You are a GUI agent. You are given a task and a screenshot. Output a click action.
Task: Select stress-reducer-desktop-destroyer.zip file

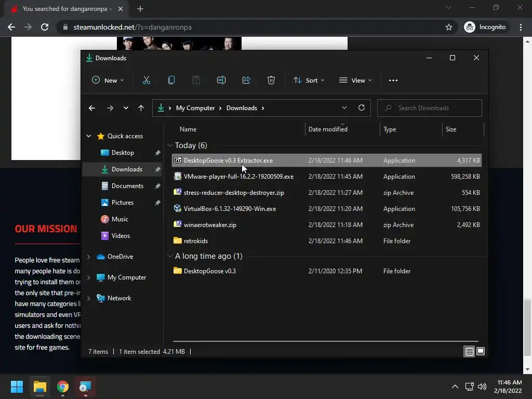(x=326, y=193)
